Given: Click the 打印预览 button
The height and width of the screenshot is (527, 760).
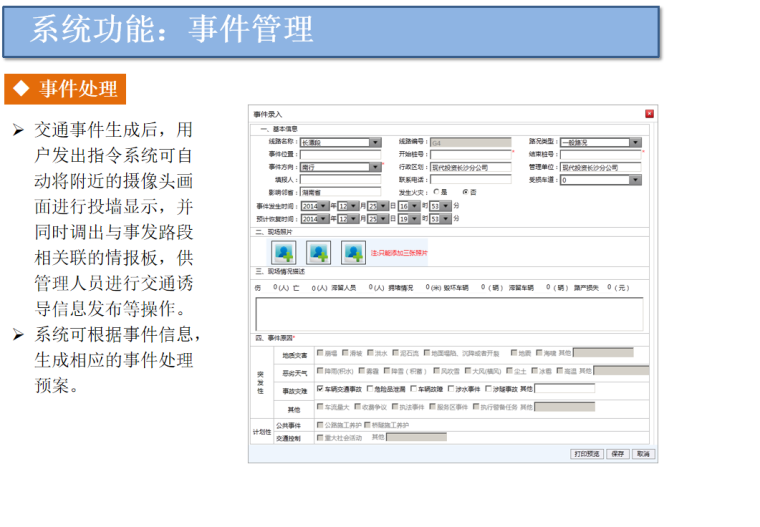Looking at the screenshot, I should point(587,453).
